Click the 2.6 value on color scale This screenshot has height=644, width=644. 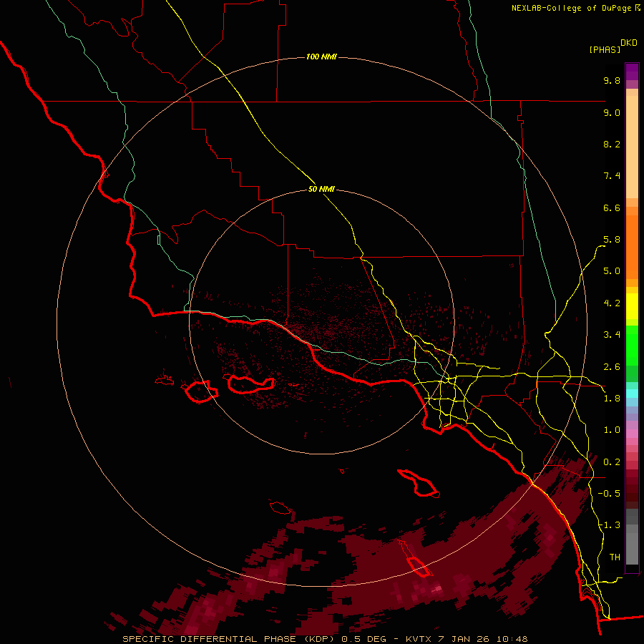click(612, 367)
